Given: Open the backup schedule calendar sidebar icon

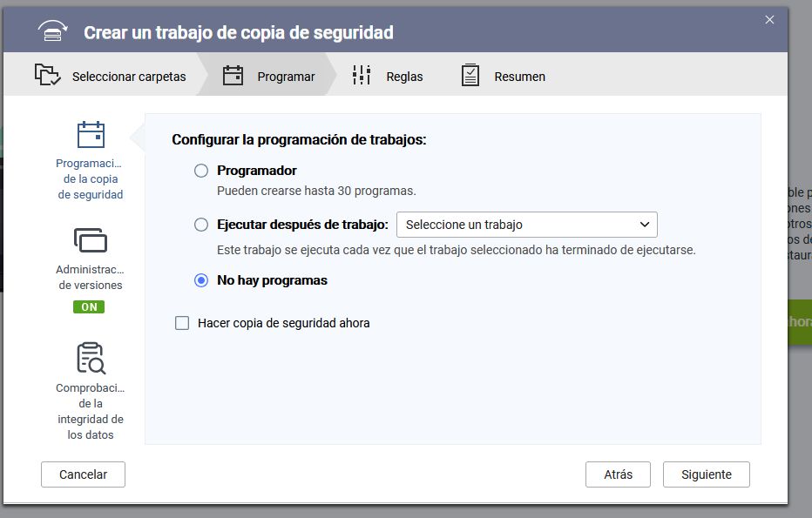Looking at the screenshot, I should [x=91, y=136].
